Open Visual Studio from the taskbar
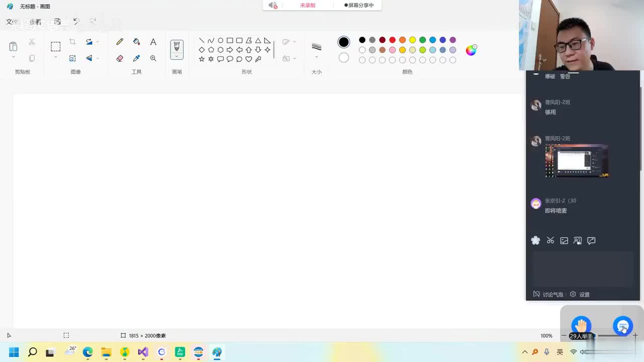Viewport: 644px width, 362px height. pyautogui.click(x=143, y=352)
